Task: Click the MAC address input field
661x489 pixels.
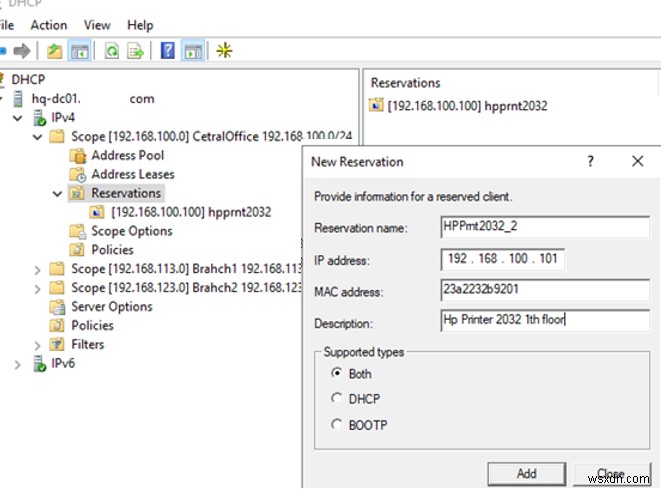Action: point(544,291)
